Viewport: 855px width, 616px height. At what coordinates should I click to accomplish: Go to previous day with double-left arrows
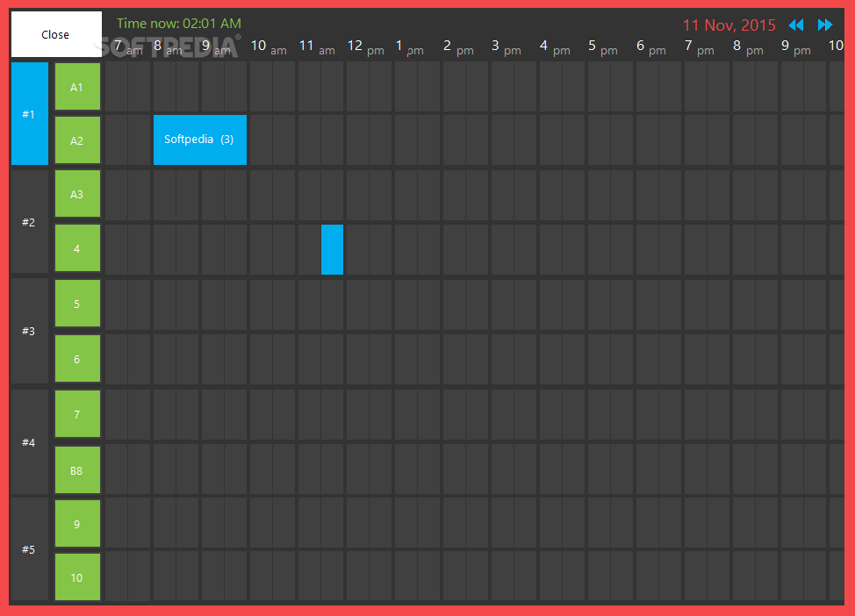(796, 25)
